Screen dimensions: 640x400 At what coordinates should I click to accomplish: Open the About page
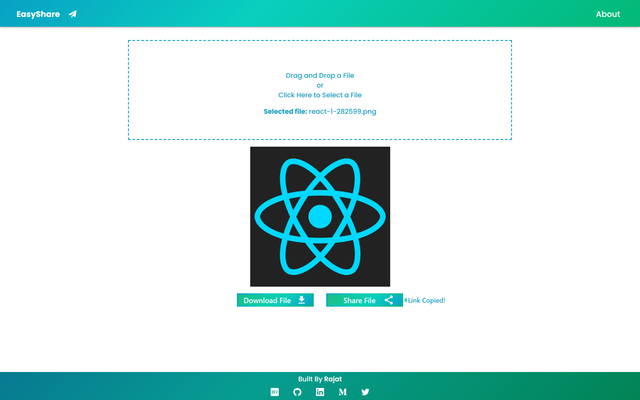click(x=607, y=14)
